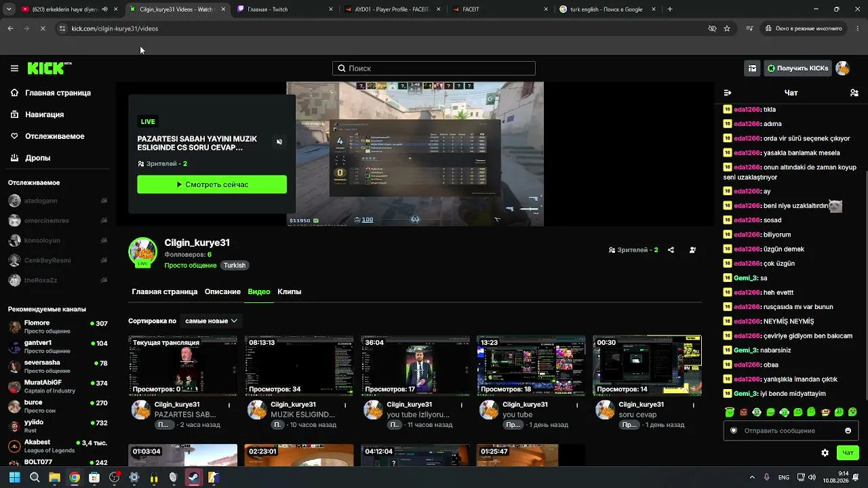Click the Отправить сообщение chat input
The height and width of the screenshot is (488, 868).
click(791, 431)
